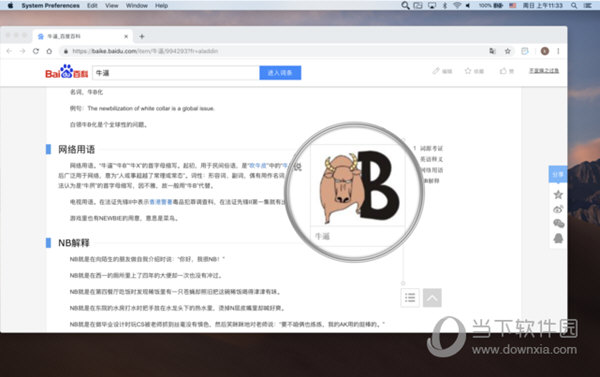This screenshot has height=377, width=600.
Task: Click the menu bar date and time
Action: [x=543, y=5]
